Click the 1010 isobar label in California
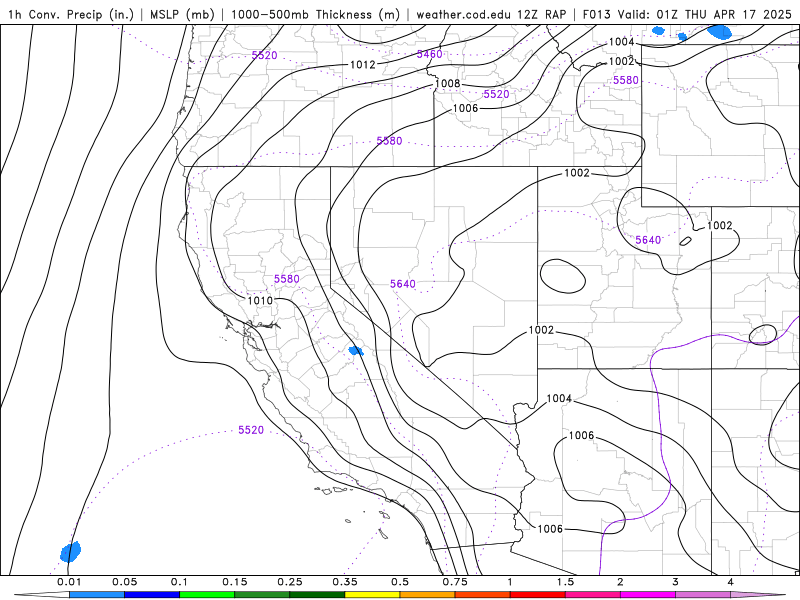800x600 pixels. (x=260, y=301)
